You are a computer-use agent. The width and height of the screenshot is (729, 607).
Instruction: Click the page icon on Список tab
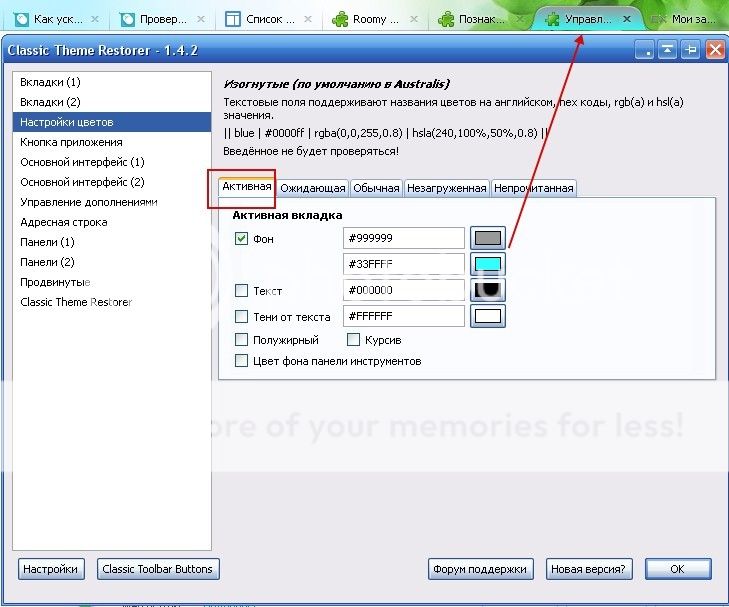pos(233,19)
